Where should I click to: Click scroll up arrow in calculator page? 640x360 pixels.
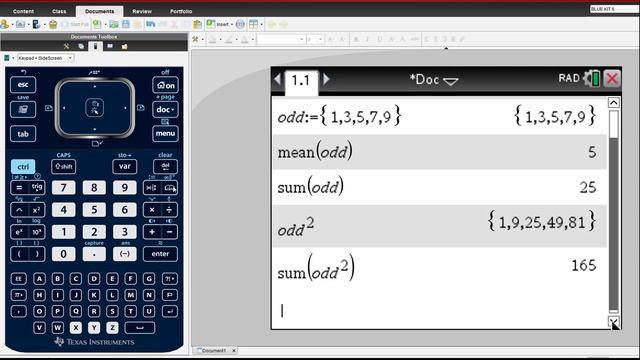coord(613,102)
